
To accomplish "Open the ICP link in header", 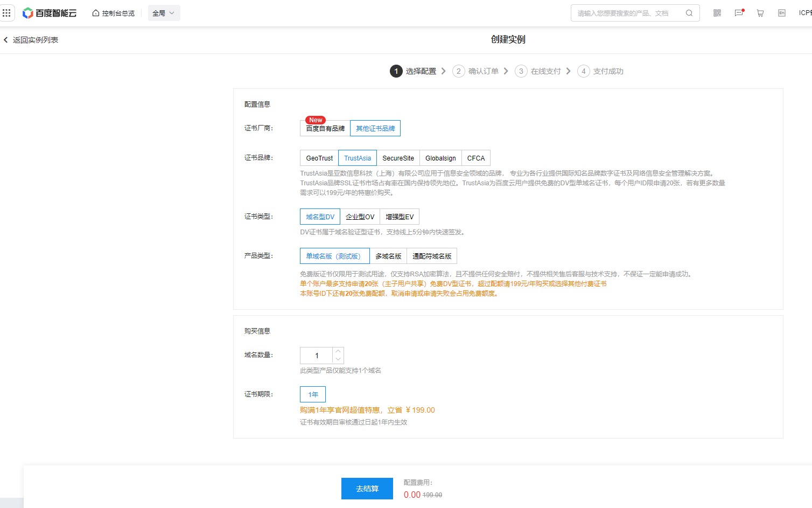I will pos(806,13).
